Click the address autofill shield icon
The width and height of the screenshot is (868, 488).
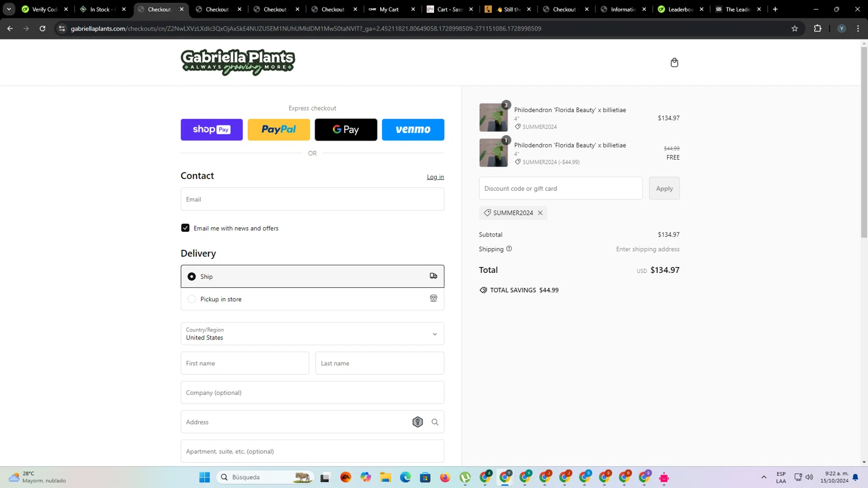point(418,422)
